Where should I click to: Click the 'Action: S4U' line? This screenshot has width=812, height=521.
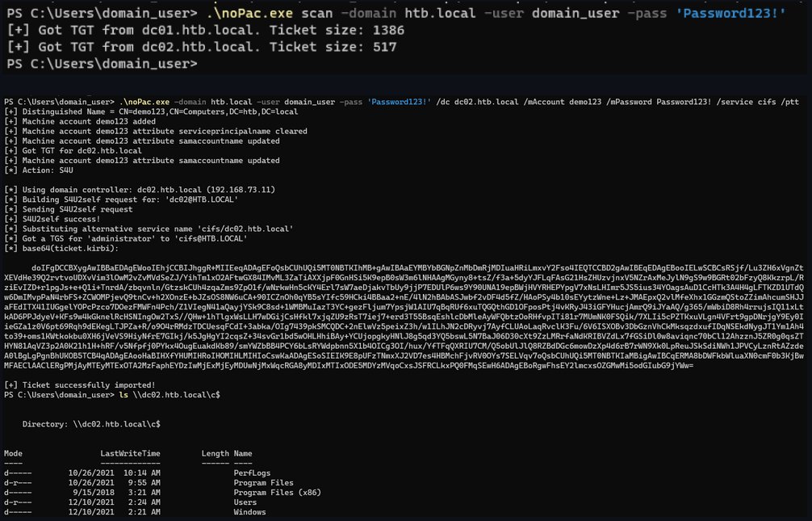point(39,170)
